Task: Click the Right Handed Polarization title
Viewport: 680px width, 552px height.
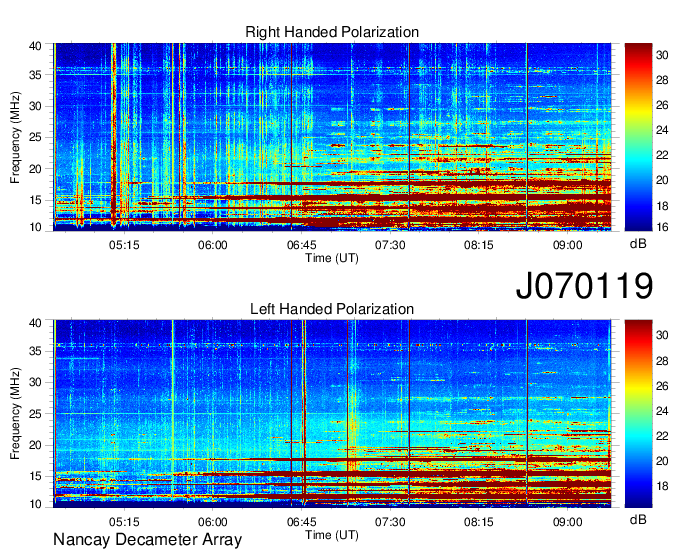Action: [332, 32]
